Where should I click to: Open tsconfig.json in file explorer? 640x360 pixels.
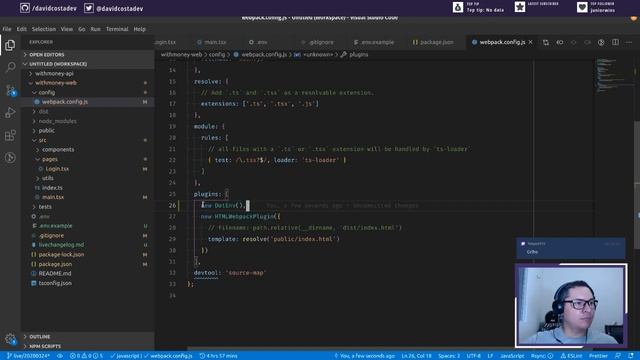coord(88,283)
